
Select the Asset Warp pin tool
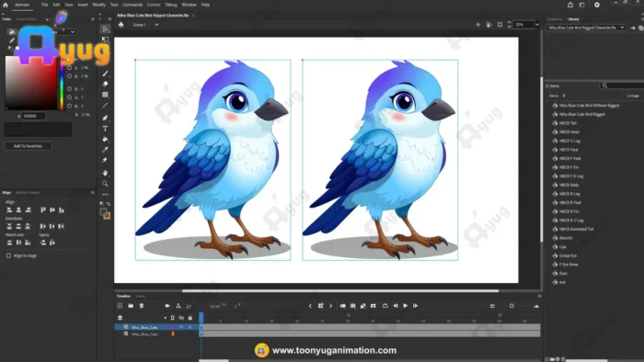(105, 160)
